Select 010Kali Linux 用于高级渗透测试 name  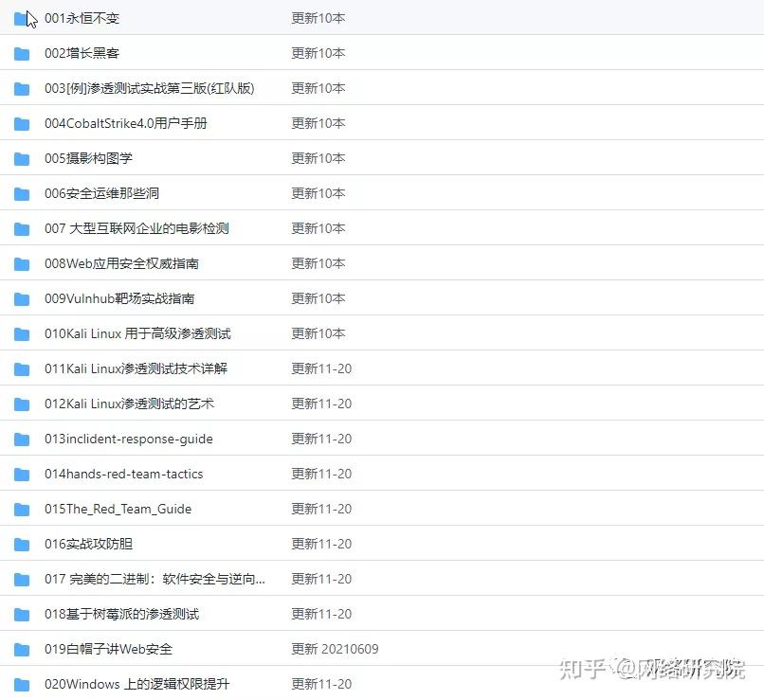pyautogui.click(x=137, y=333)
